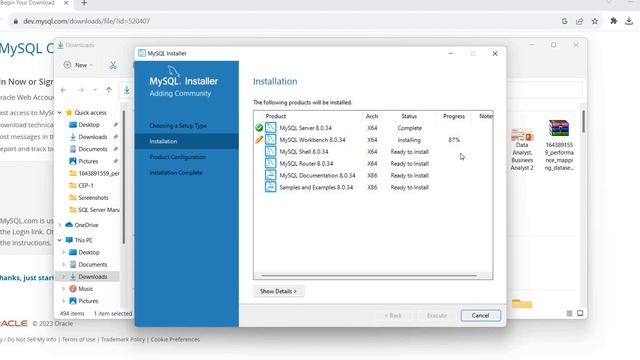
Task: Click Show Details button
Action: [278, 291]
